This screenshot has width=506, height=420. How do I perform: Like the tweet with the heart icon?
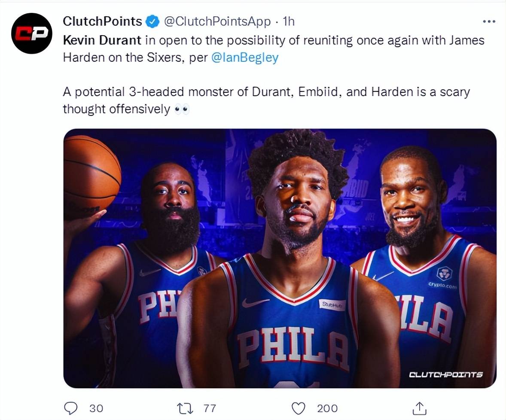[x=298, y=408]
